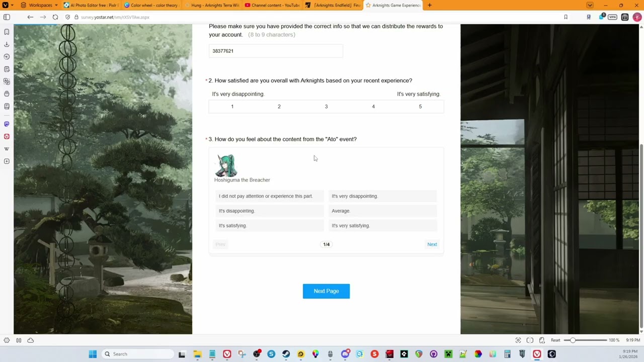Image resolution: width=644 pixels, height=362 pixels.
Task: Click Next in the question carousel
Action: 432,244
